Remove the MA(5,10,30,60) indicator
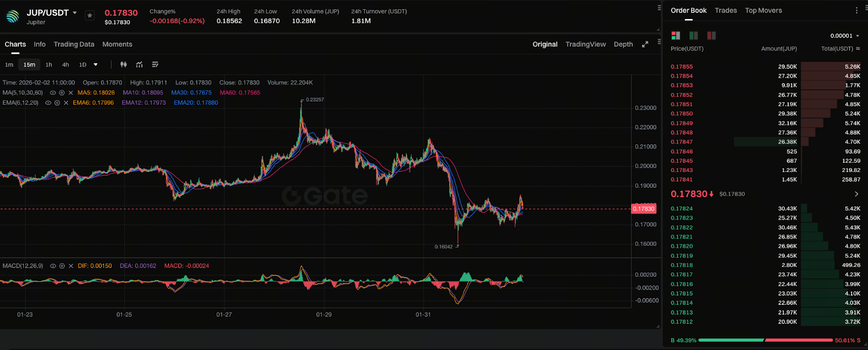 [71, 93]
